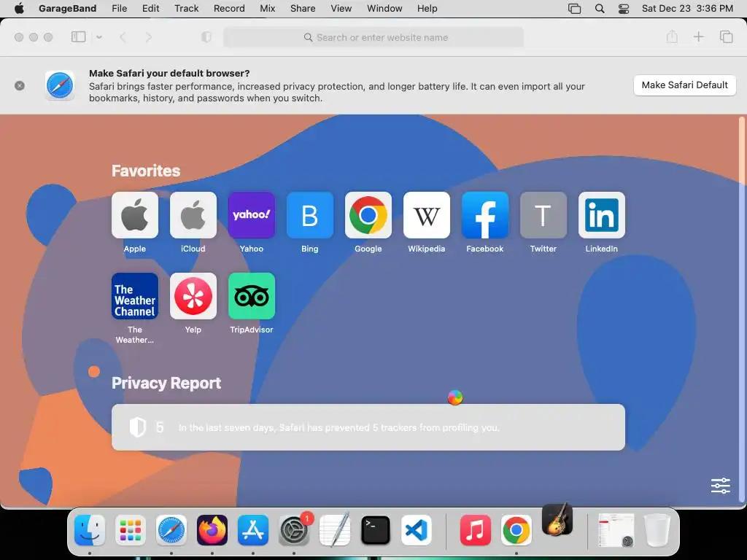The image size is (747, 560).
Task: Click the Search or enter website name field
Action: [x=374, y=37]
